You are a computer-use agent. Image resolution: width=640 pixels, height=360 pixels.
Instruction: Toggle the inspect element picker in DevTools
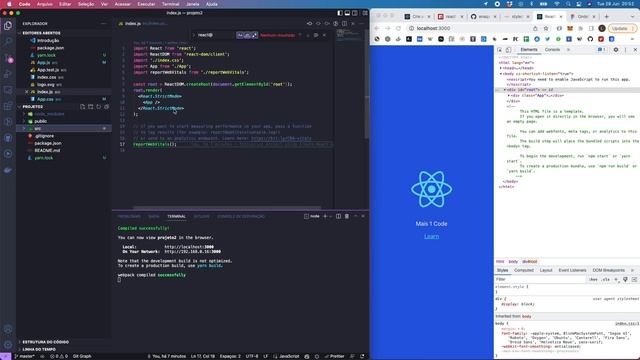[x=500, y=50]
